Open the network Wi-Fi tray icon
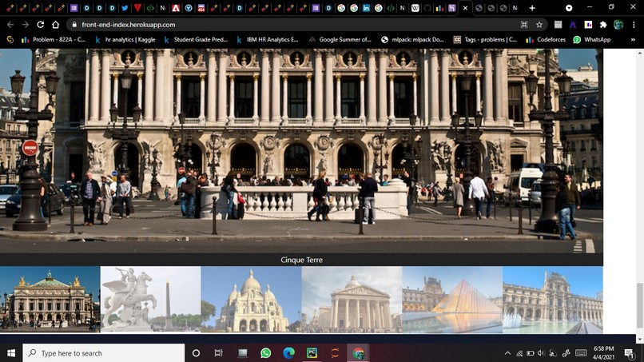The height and width of the screenshot is (362, 644). [519, 353]
